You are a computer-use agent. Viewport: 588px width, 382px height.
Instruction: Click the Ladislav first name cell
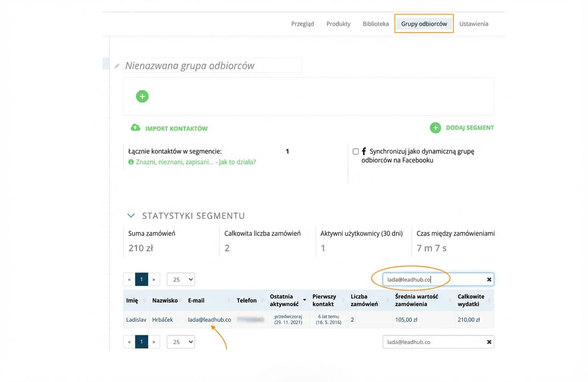point(136,320)
